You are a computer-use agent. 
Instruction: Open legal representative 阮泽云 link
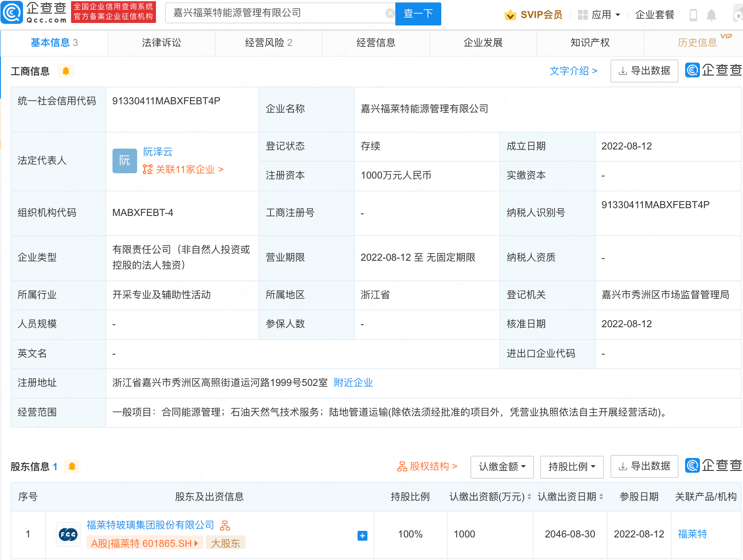coord(158,152)
